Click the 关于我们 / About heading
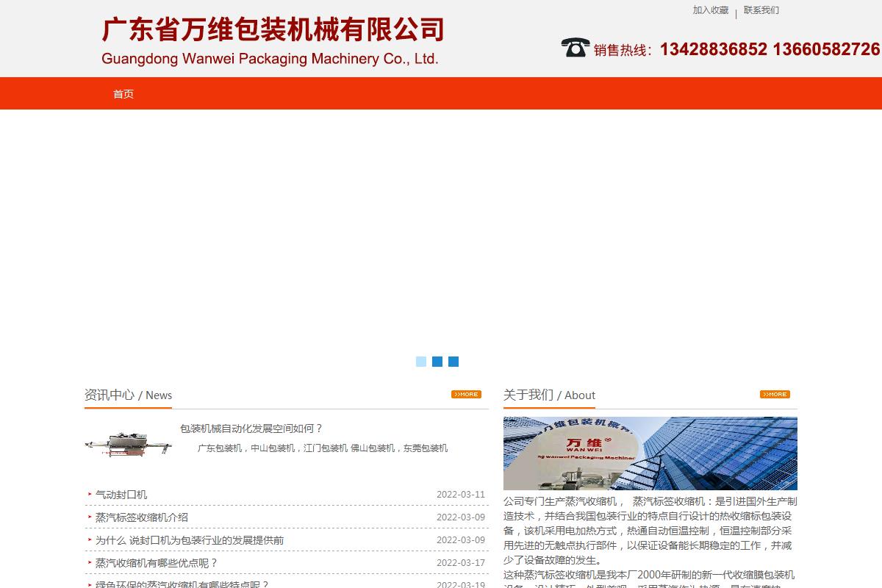882x588 pixels. pos(549,395)
